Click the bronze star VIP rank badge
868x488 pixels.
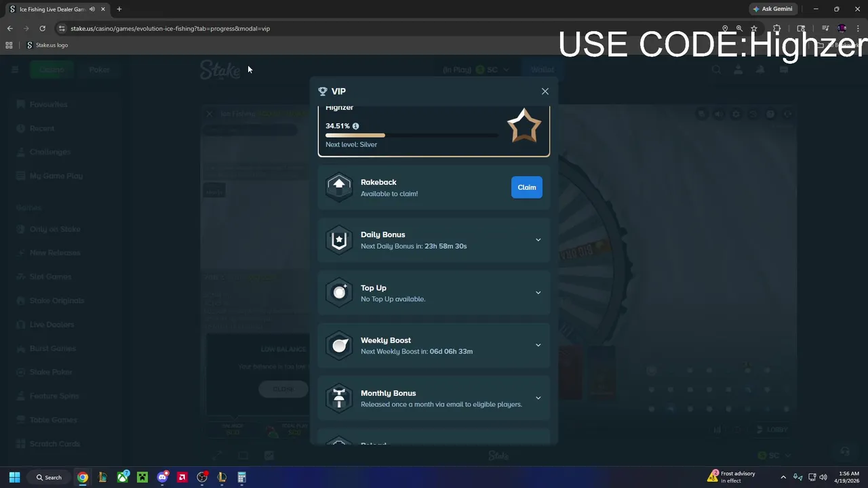pyautogui.click(x=524, y=126)
